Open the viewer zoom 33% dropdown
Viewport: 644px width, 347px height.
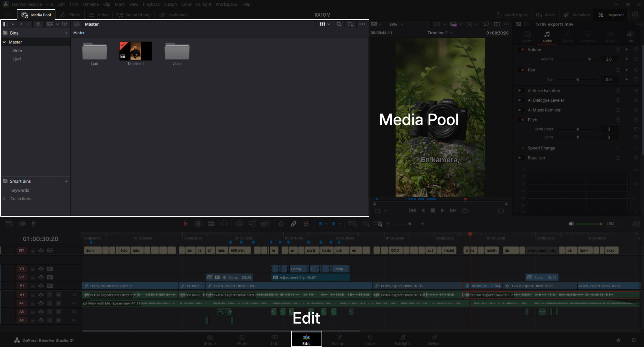pyautogui.click(x=396, y=24)
